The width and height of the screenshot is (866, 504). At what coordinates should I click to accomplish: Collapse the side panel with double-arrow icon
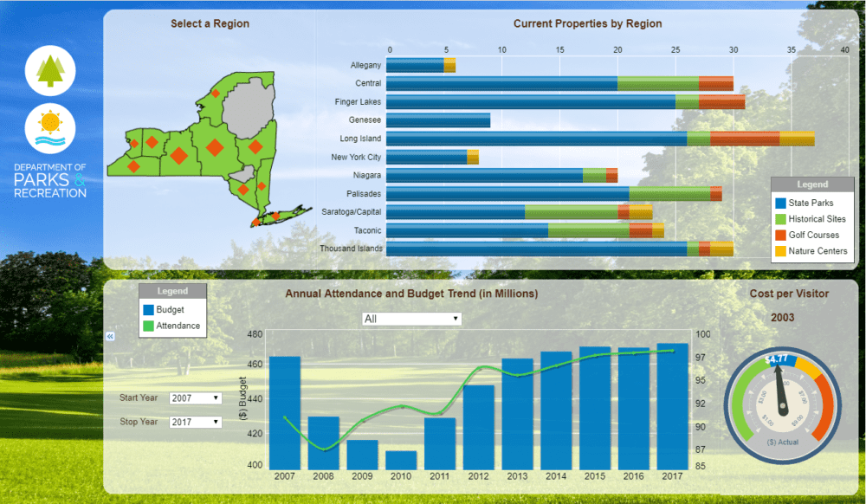pos(110,335)
